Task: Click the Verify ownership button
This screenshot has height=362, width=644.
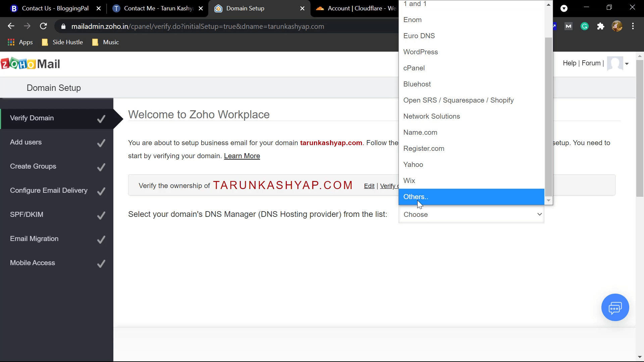Action: [389, 186]
